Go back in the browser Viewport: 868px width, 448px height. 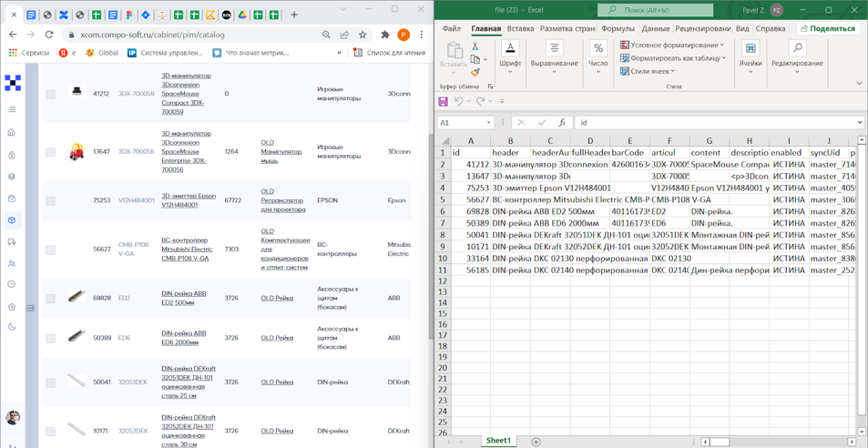(14, 35)
